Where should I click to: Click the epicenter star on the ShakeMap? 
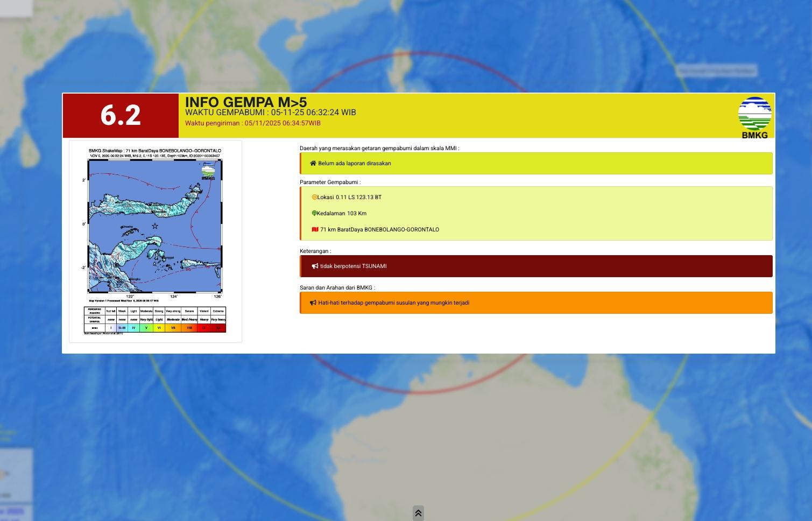coord(154,226)
